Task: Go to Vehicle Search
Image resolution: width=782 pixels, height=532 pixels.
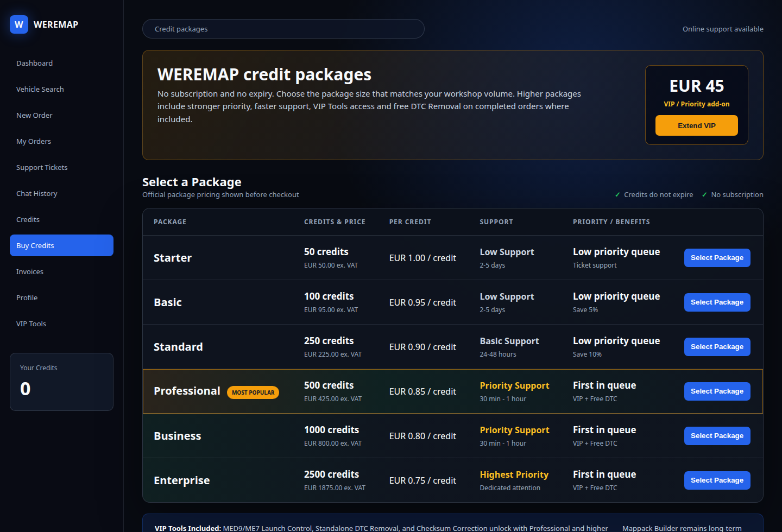Action: pos(61,89)
